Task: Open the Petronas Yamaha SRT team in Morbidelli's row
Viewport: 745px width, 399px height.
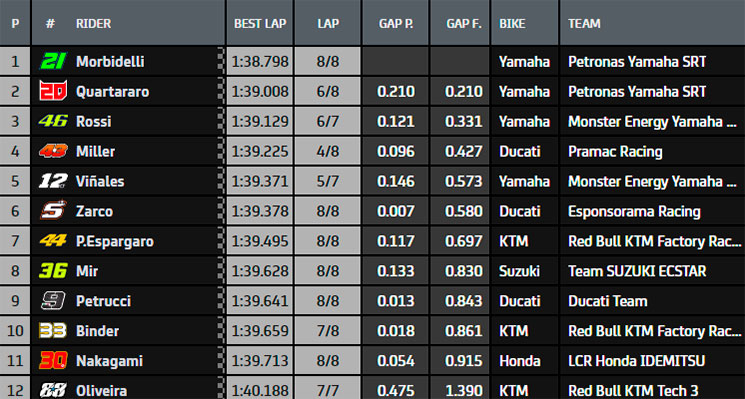Action: (637, 61)
